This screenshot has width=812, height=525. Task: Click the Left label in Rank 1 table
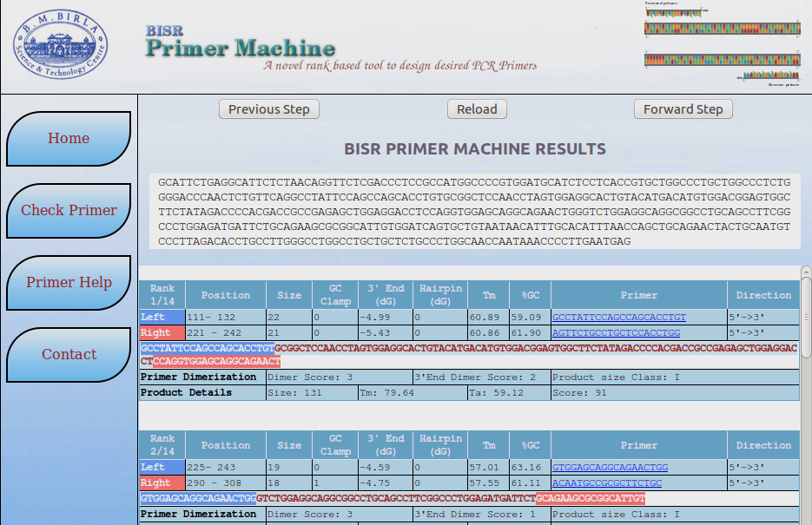click(x=162, y=317)
